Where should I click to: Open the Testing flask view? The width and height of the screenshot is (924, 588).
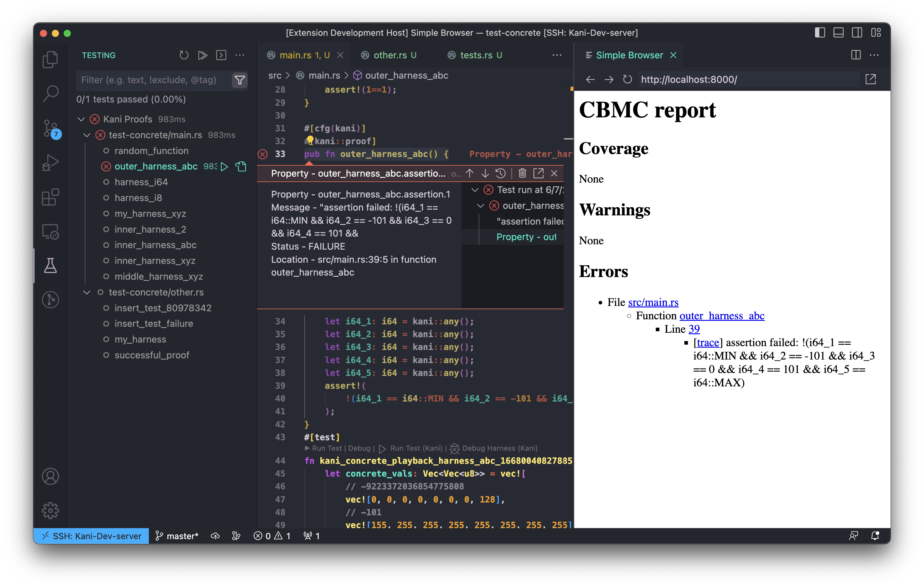50,266
